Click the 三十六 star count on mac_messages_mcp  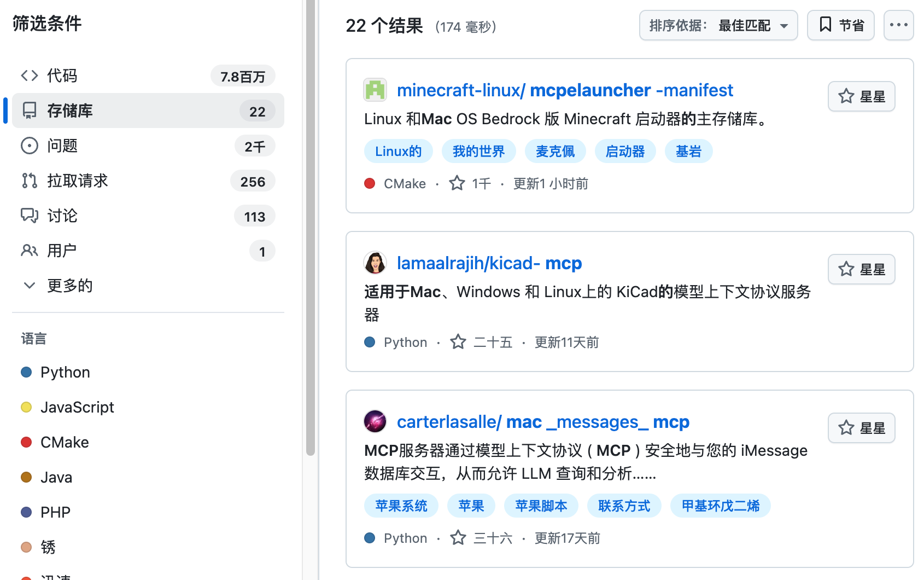(x=481, y=538)
